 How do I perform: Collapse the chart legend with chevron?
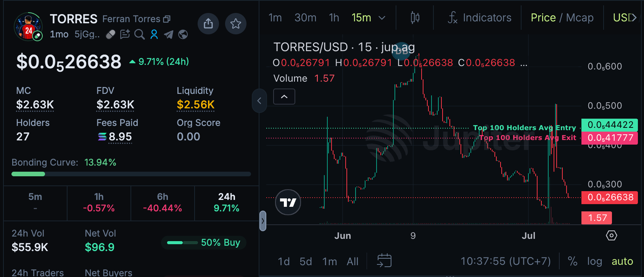coord(284,97)
